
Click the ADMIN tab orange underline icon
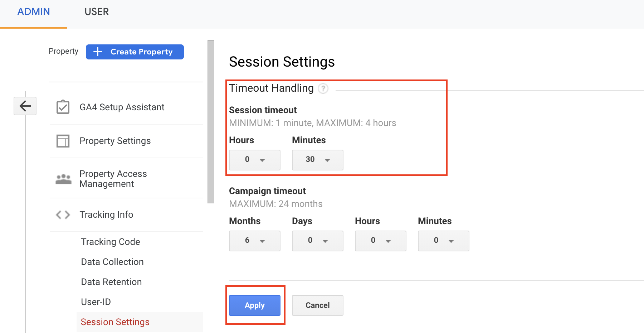34,27
